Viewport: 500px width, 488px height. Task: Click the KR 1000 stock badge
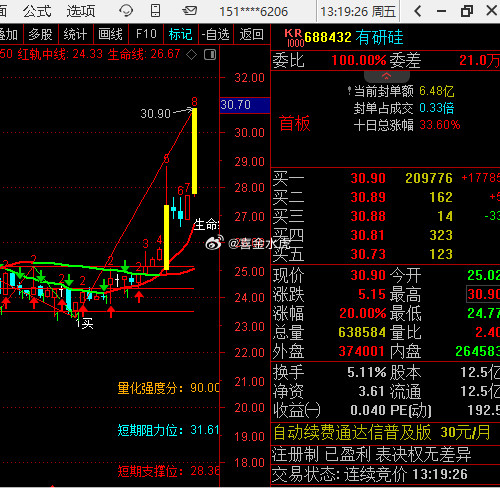tap(294, 38)
